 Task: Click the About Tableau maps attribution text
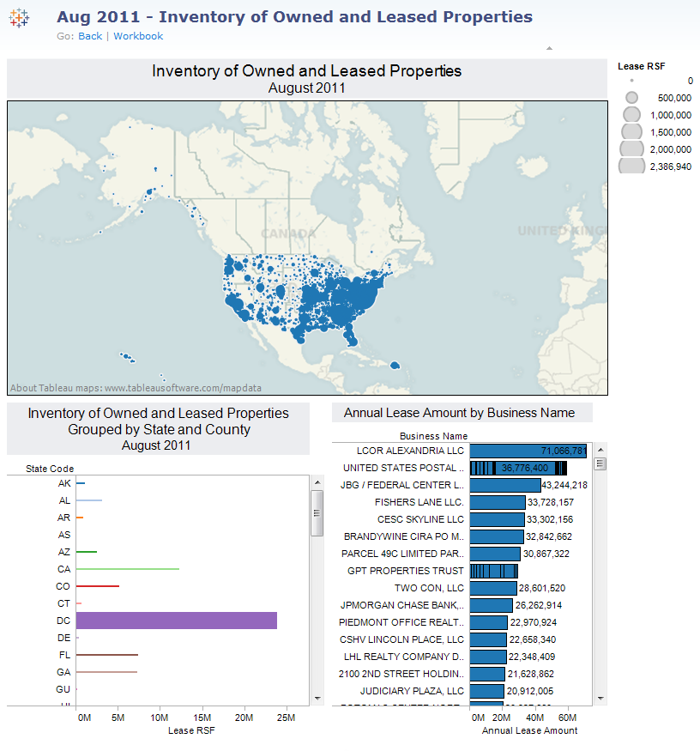pyautogui.click(x=136, y=387)
